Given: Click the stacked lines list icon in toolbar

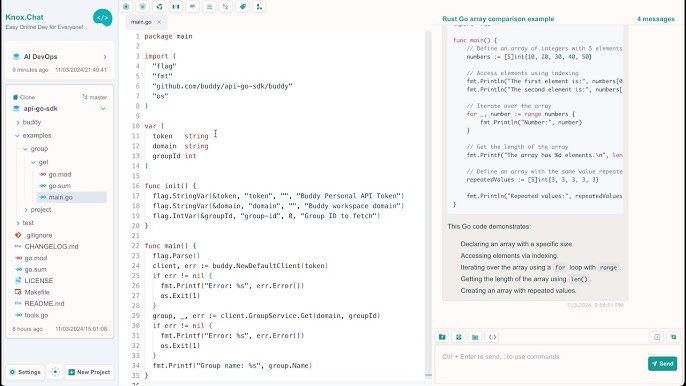Looking at the screenshot, I should tap(209, 7).
